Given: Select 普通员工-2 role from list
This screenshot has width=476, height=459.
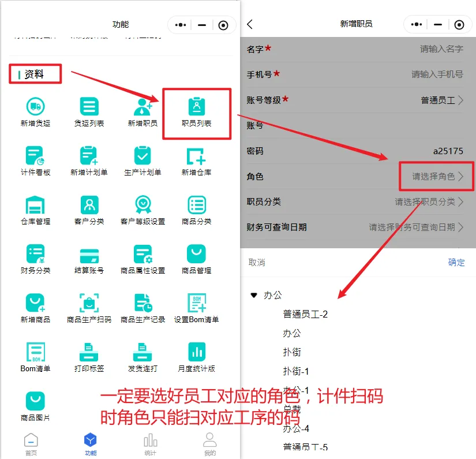Looking at the screenshot, I should 305,314.
